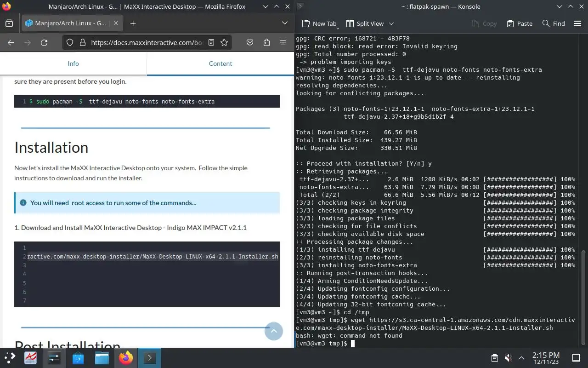
Task: Toggle reader view in the address bar
Action: (x=211, y=42)
